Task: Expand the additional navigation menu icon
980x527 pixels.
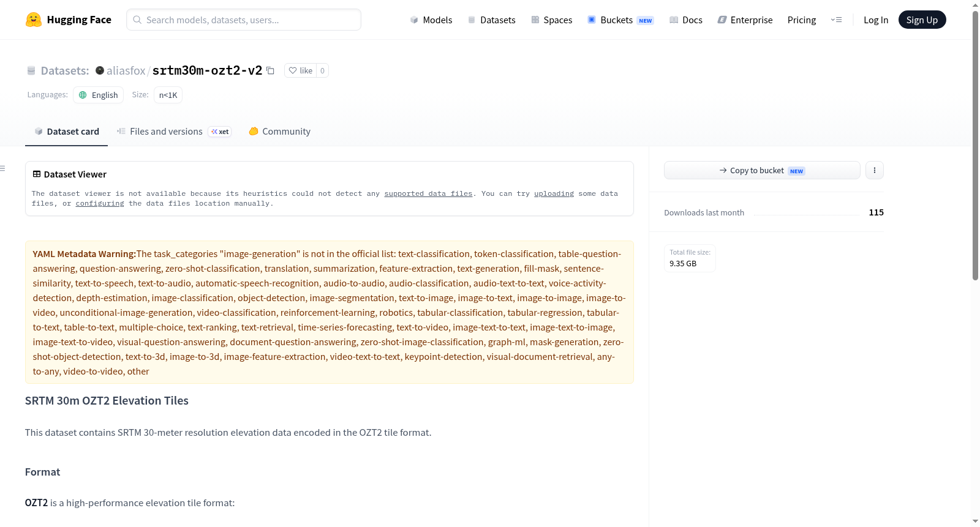Action: (836, 20)
